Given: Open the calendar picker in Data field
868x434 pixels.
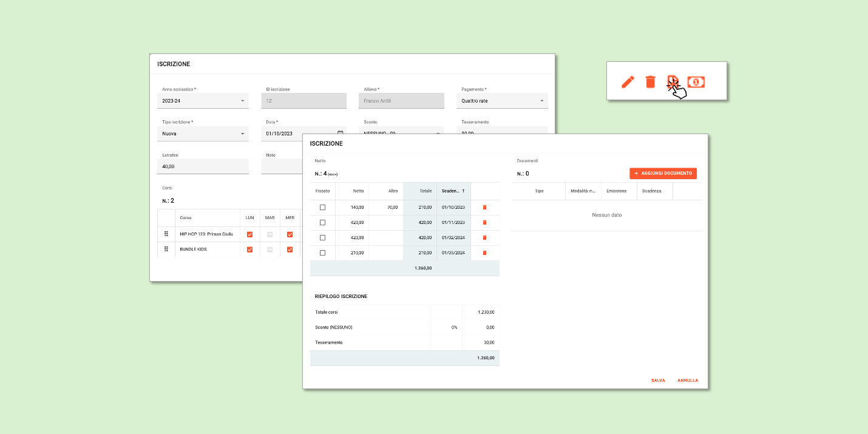Looking at the screenshot, I should point(340,134).
